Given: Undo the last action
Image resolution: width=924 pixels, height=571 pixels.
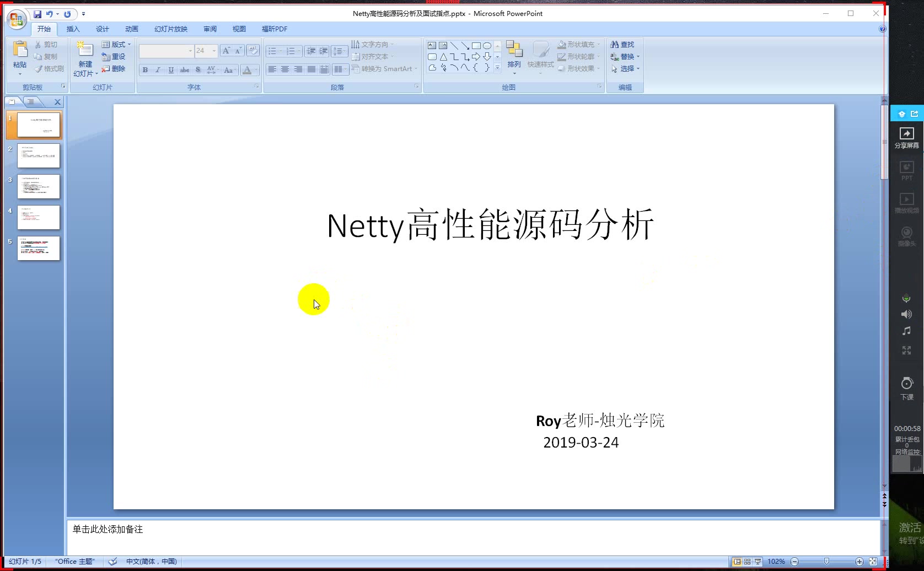Looking at the screenshot, I should 50,14.
